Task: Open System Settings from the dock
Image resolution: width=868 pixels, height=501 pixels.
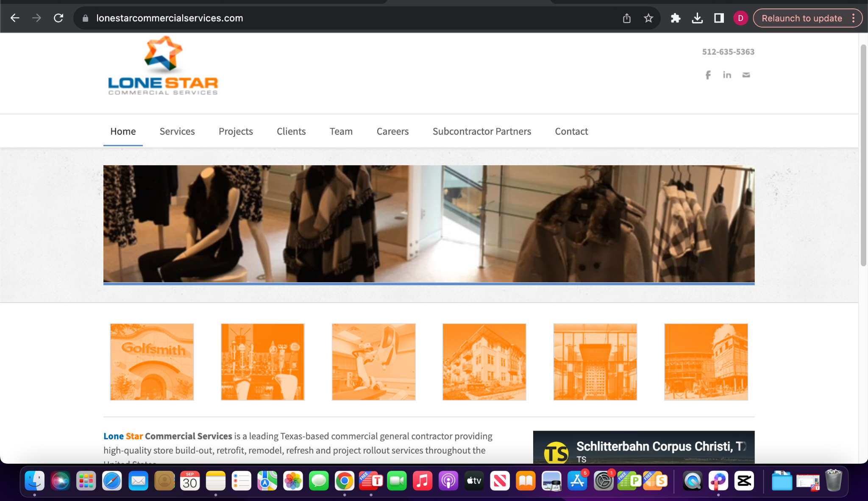Action: click(604, 481)
